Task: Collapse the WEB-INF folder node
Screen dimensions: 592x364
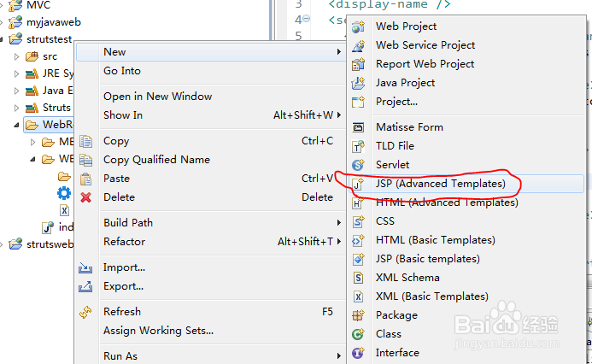Action: [x=32, y=159]
